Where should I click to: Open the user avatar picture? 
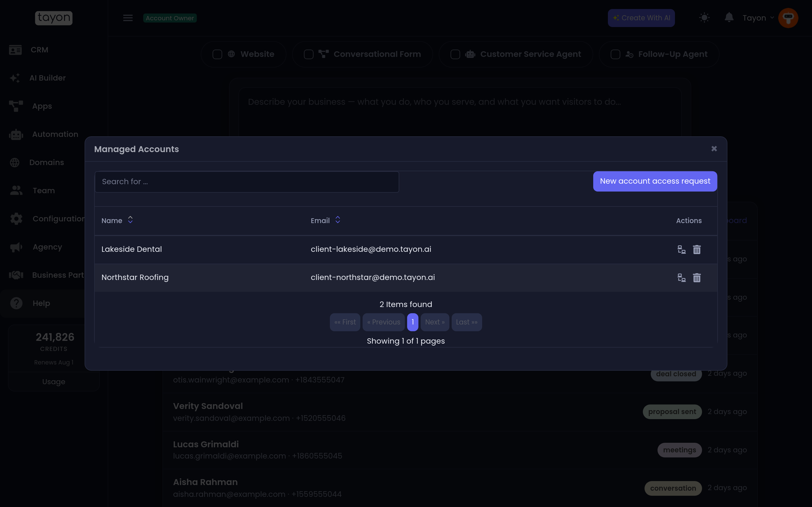[x=788, y=18]
